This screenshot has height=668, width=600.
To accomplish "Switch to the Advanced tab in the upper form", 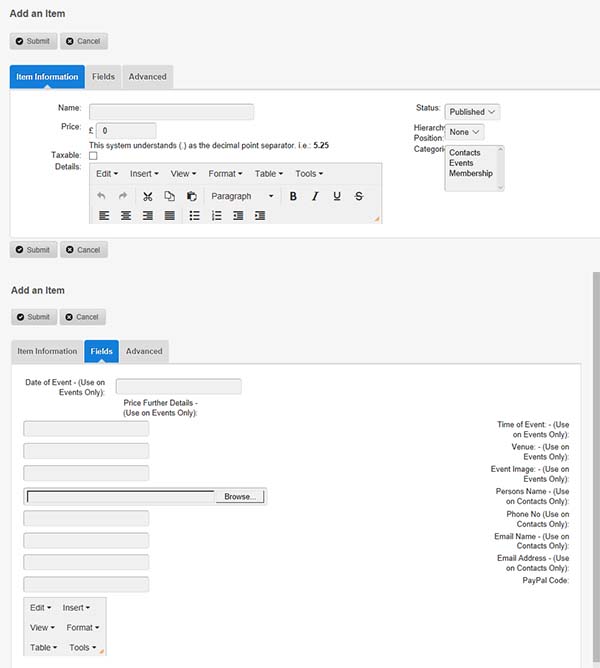I will (147, 76).
